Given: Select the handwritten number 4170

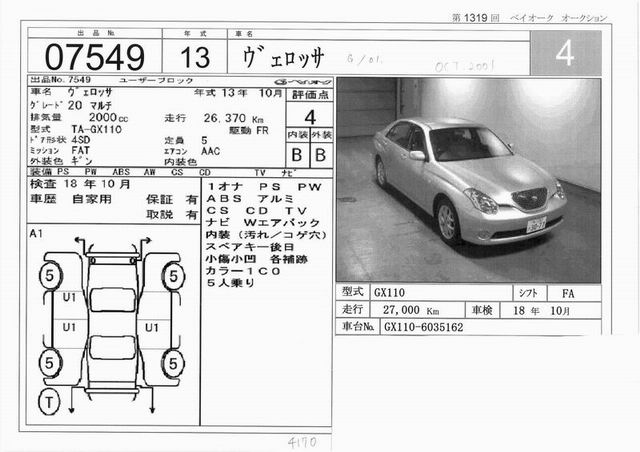Looking at the screenshot, I should click(x=302, y=443).
